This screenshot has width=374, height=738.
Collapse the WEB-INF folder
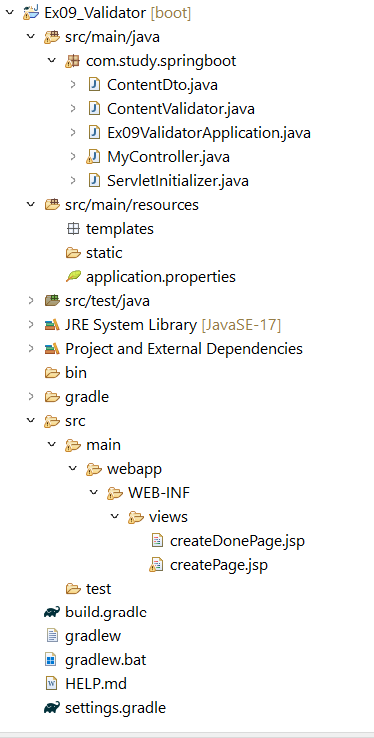tap(94, 493)
